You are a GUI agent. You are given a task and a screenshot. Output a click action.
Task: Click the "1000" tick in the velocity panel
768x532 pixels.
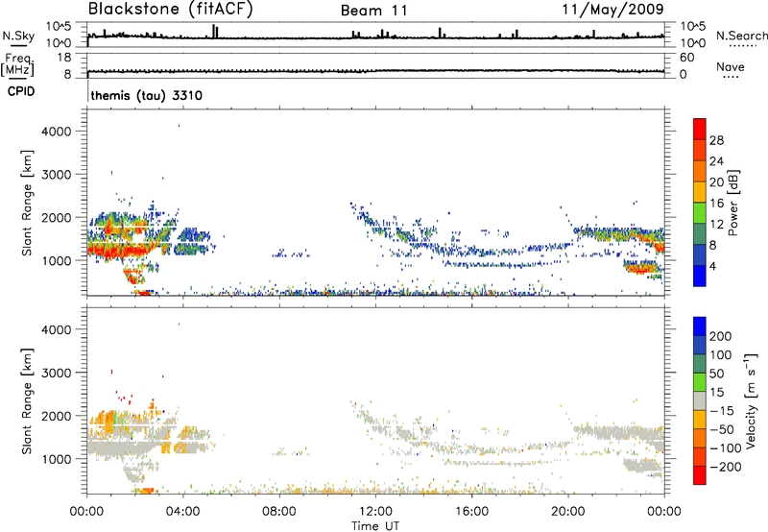click(x=57, y=459)
